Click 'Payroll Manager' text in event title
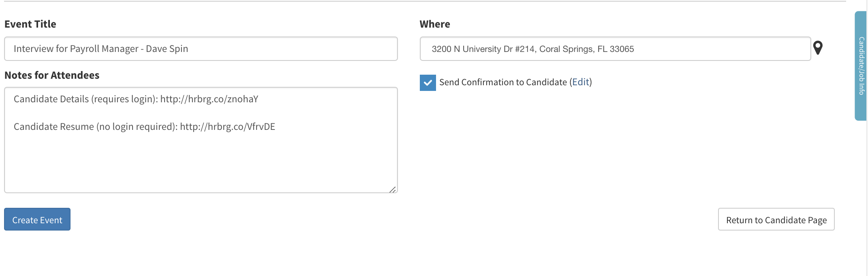Image resolution: width=868 pixels, height=276 pixels. coord(104,49)
